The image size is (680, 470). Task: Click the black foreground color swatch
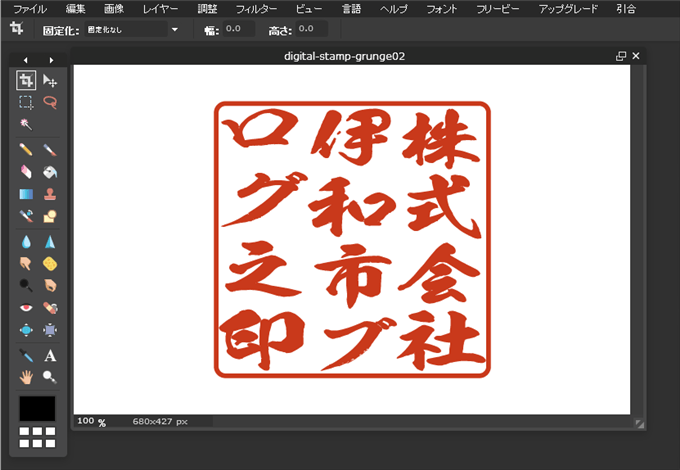tap(37, 408)
